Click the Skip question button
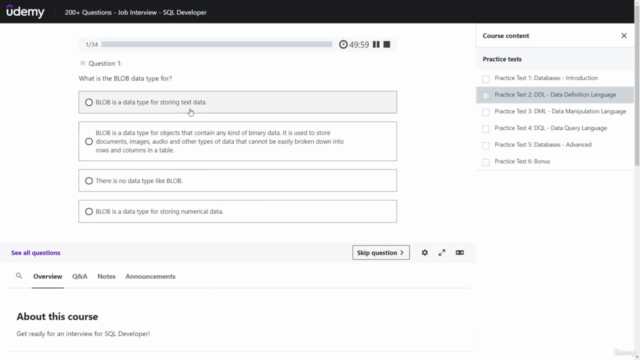Image resolution: width=640 pixels, height=360 pixels. pyautogui.click(x=381, y=253)
